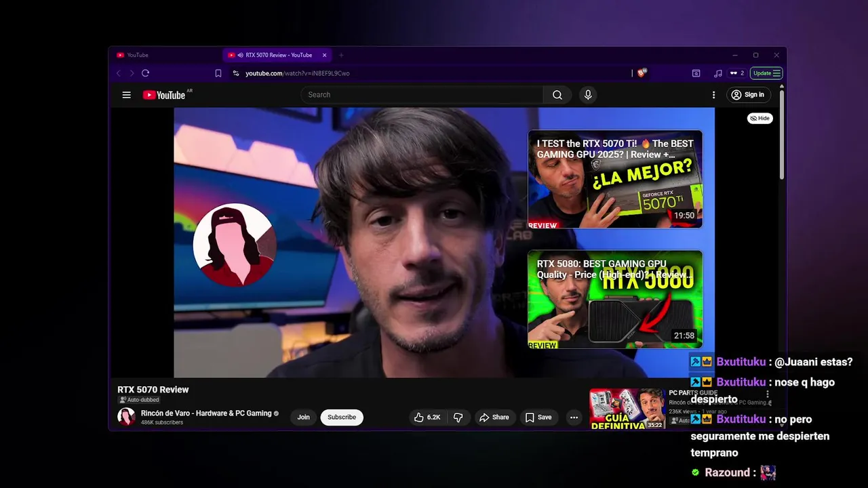Open YouTube settings three-dot menu

click(x=713, y=95)
